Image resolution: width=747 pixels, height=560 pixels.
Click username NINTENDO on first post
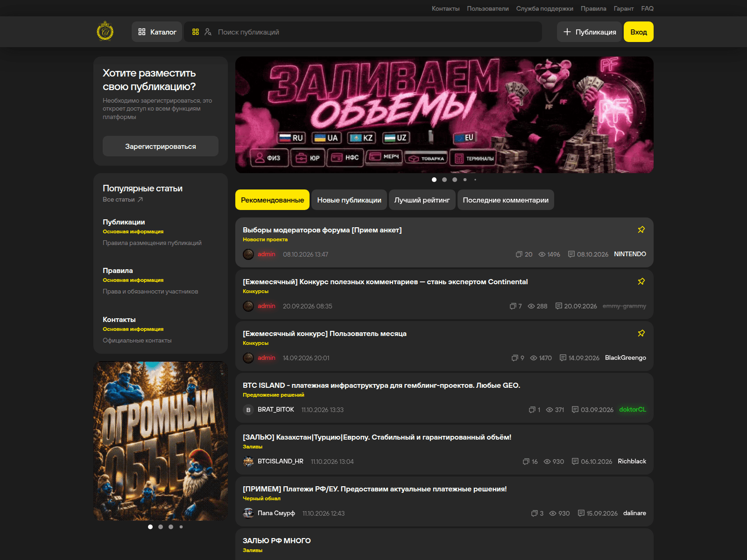(x=630, y=254)
